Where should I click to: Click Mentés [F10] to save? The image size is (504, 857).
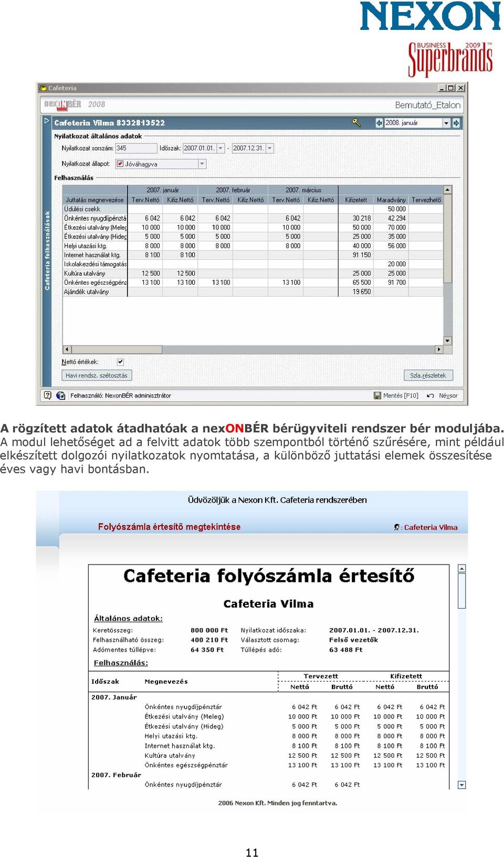pyautogui.click(x=396, y=395)
